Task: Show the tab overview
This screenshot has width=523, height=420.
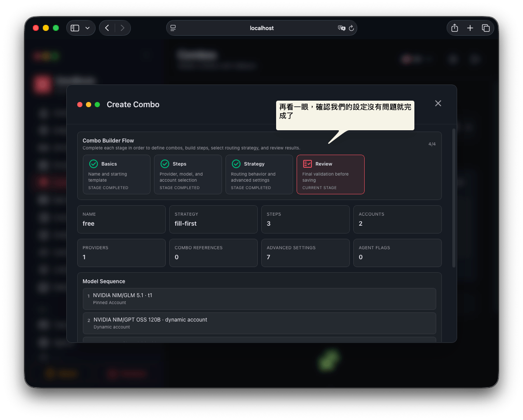Action: click(485, 28)
